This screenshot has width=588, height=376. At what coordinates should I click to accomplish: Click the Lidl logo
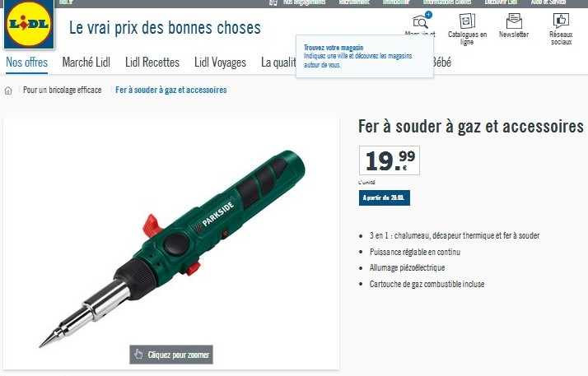pyautogui.click(x=29, y=24)
